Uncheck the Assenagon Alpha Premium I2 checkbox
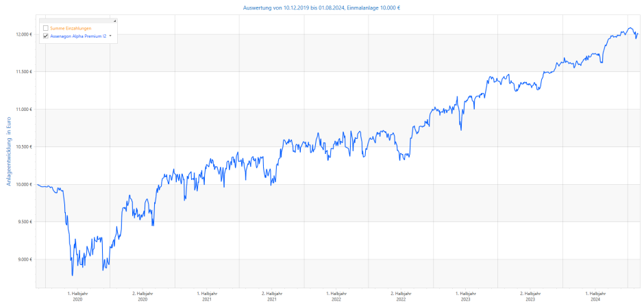This screenshot has height=308, width=644. [x=45, y=36]
